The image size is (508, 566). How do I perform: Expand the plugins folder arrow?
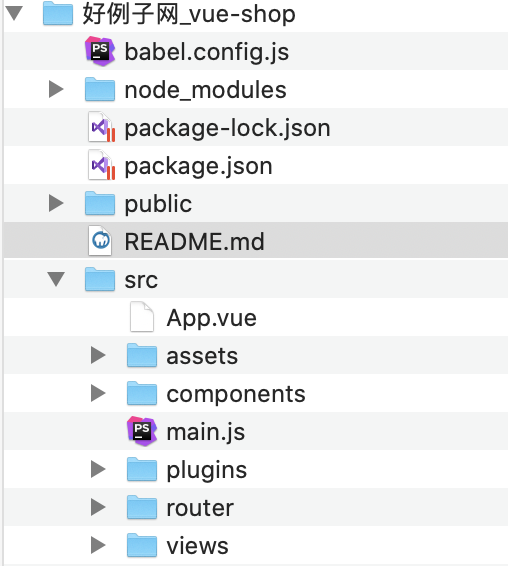coord(98,469)
